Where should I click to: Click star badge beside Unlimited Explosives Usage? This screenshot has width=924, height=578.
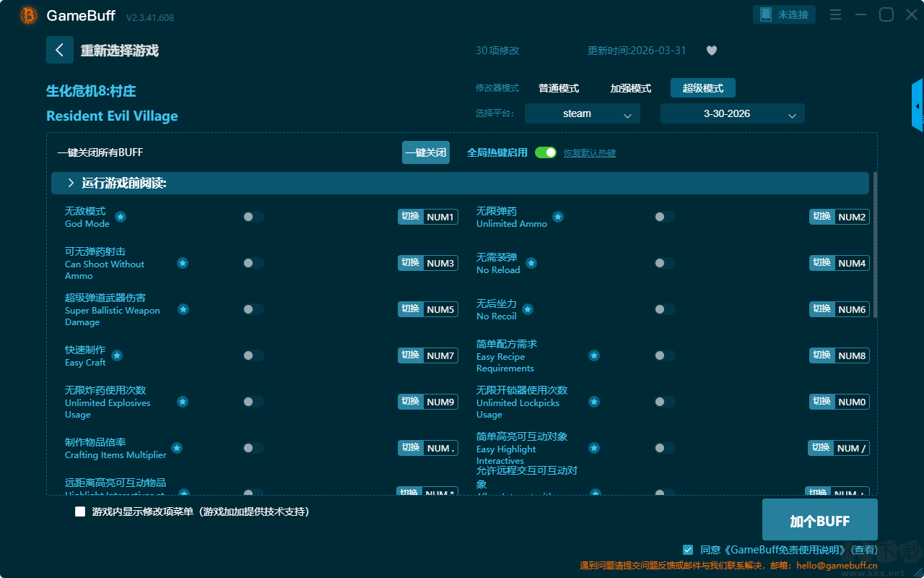(x=183, y=402)
